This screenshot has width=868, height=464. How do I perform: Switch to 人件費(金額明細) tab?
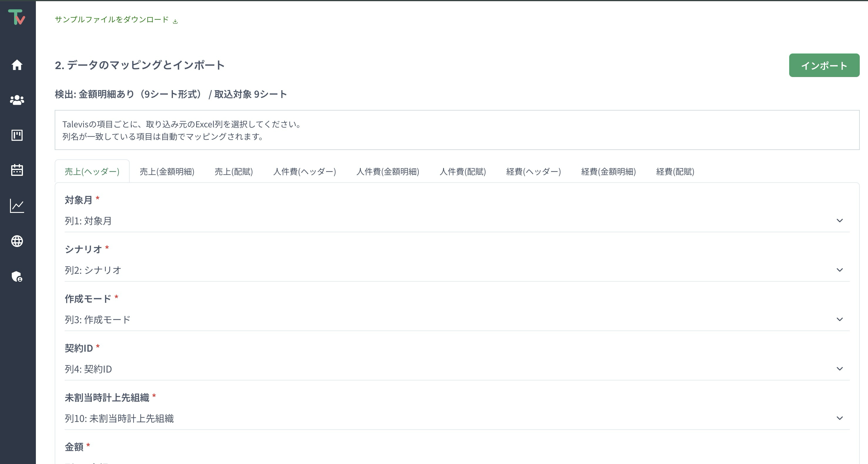click(388, 171)
